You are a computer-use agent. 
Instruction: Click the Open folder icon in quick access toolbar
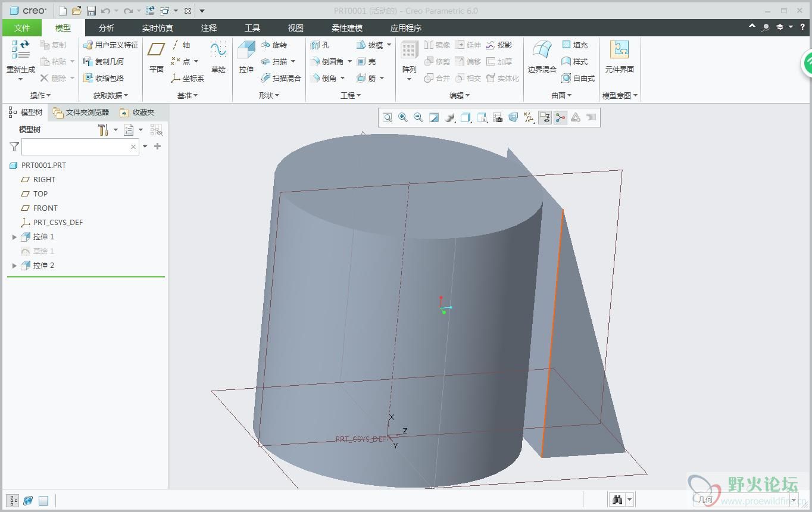(77, 11)
